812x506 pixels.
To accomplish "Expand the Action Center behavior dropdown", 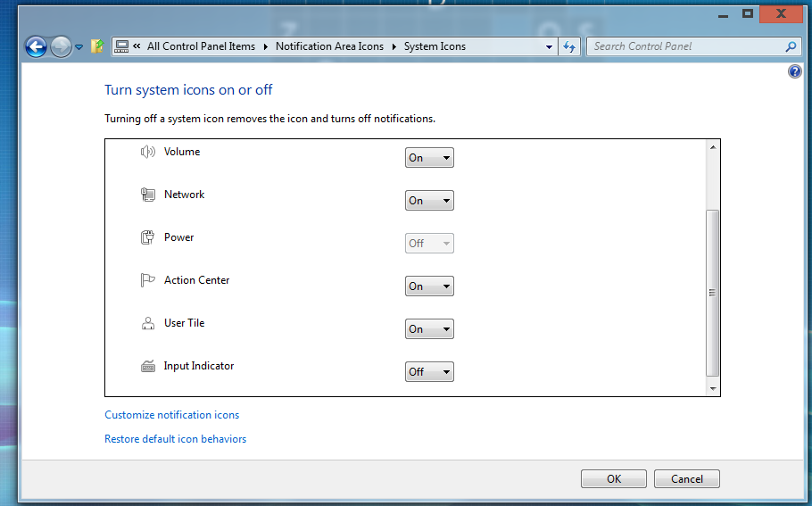I will pyautogui.click(x=429, y=286).
